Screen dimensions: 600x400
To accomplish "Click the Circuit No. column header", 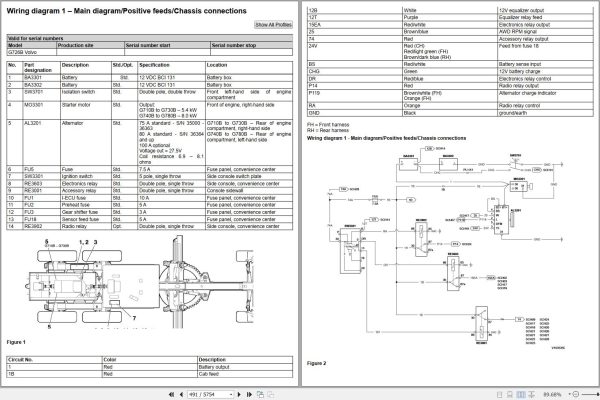I will (54, 360).
